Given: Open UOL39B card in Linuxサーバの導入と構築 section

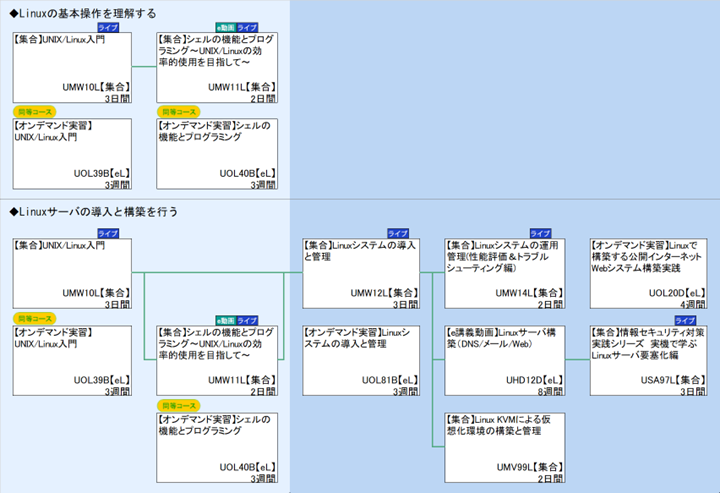Looking at the screenshot, I should [72, 361].
